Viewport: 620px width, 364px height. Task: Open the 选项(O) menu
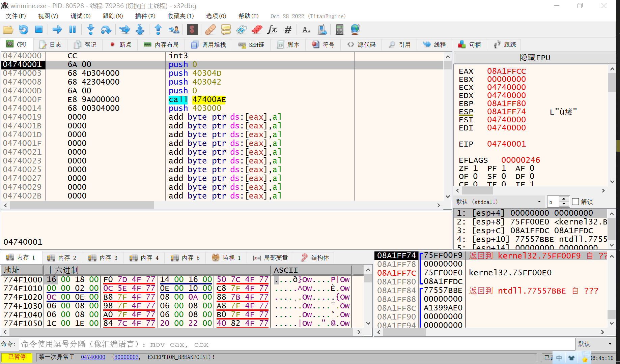[216, 16]
